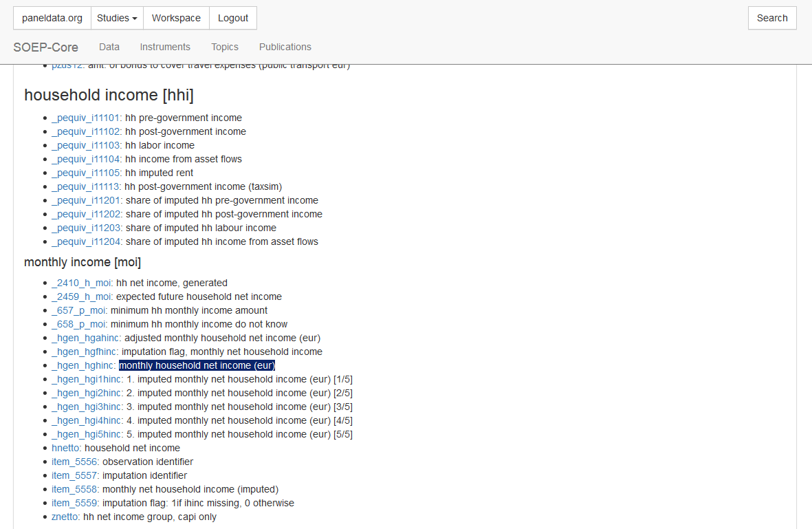The image size is (812, 529).
Task: Open the _2410_h_moi variable link
Action: click(x=80, y=283)
